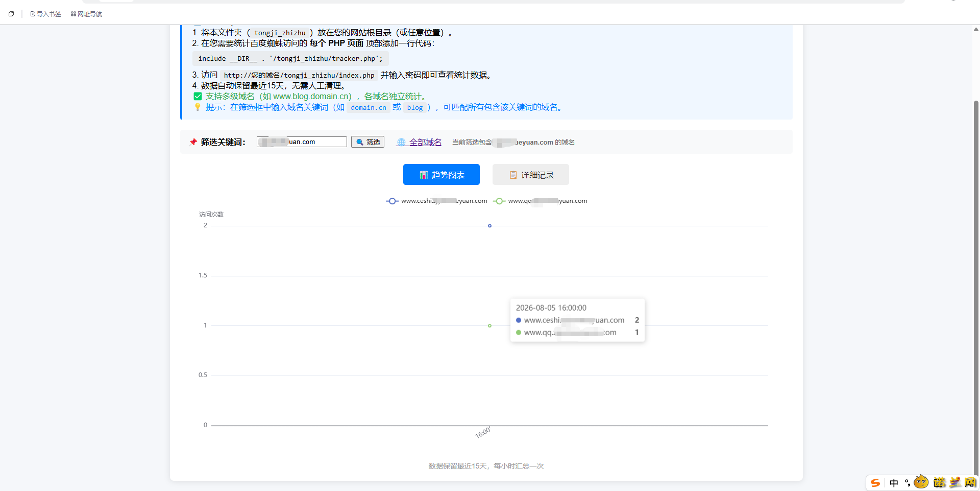980x491 pixels.
Task: Toggle the www.qq series legend entry
Action: click(541, 201)
